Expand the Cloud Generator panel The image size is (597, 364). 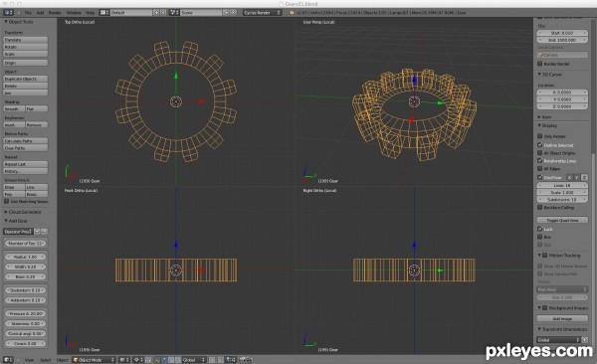click(6, 212)
